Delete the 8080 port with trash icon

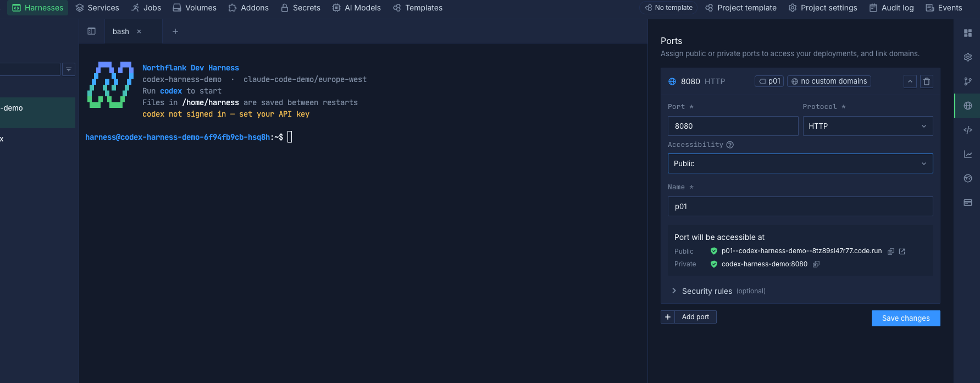pyautogui.click(x=927, y=81)
